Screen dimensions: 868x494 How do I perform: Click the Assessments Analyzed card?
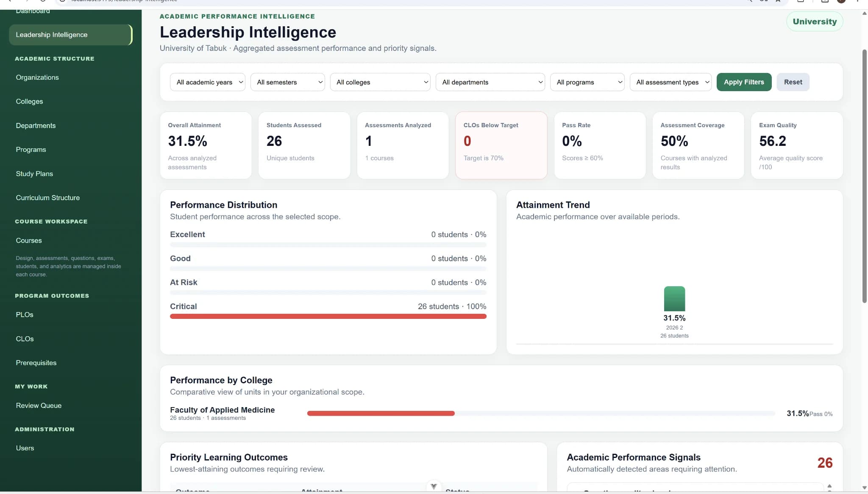403,145
